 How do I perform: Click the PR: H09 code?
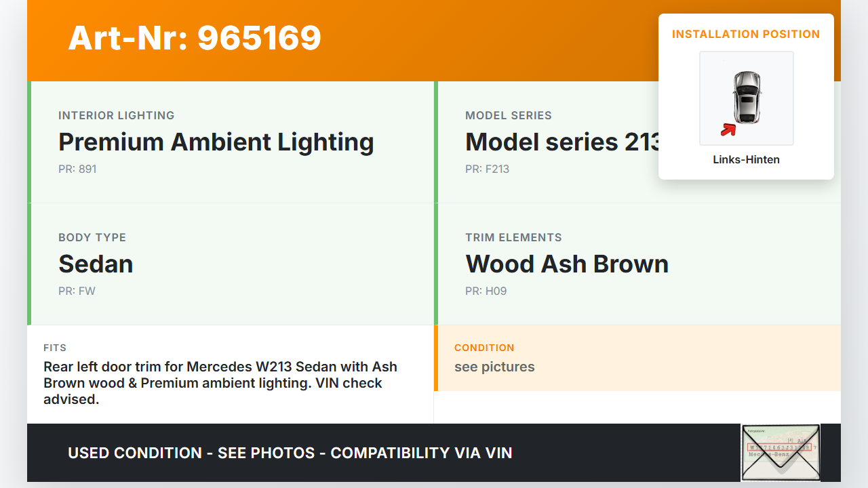[486, 291]
